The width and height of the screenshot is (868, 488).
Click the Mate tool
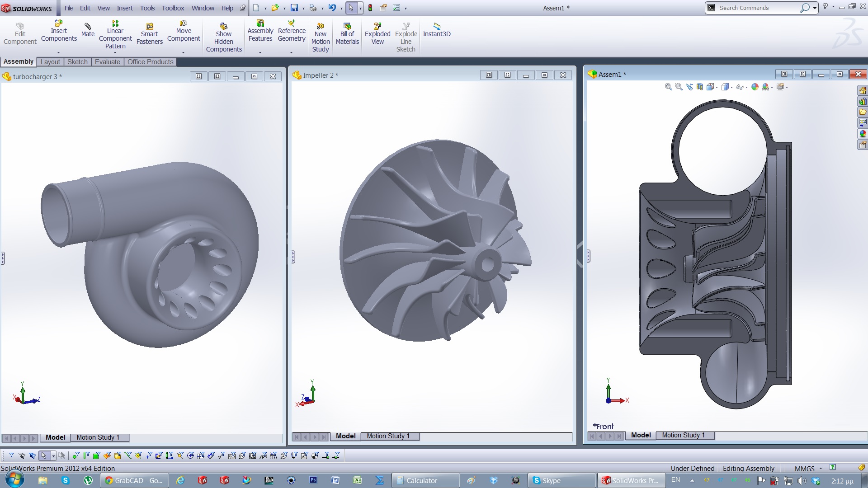click(x=88, y=30)
